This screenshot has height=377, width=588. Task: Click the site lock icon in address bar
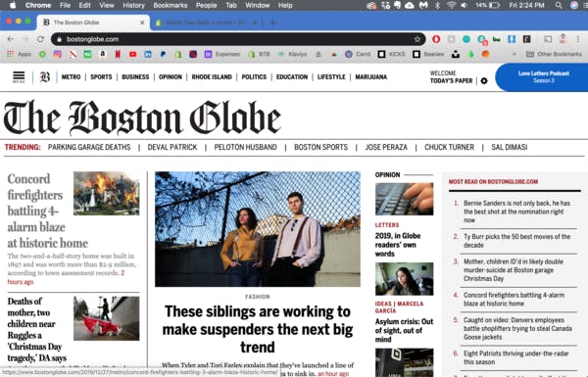click(59, 39)
